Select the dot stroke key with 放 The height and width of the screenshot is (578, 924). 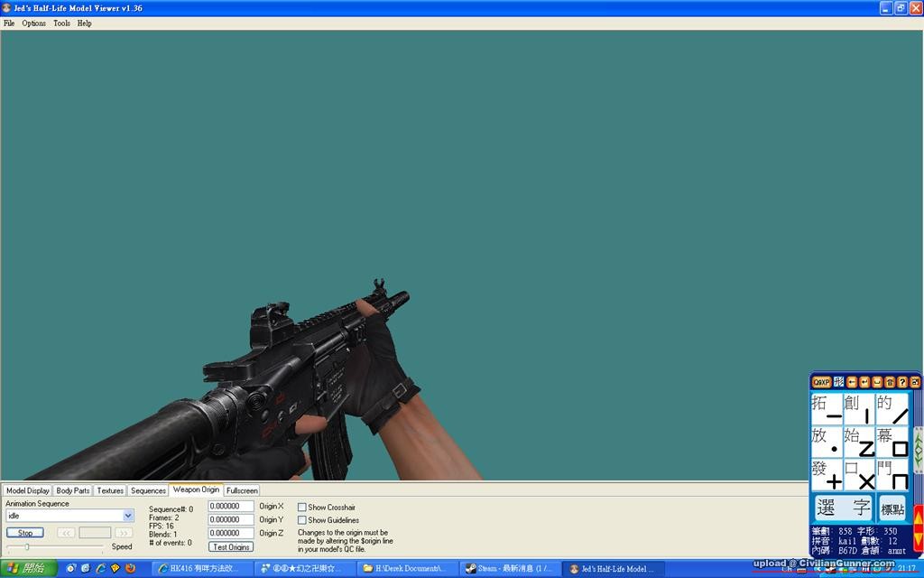pos(827,441)
